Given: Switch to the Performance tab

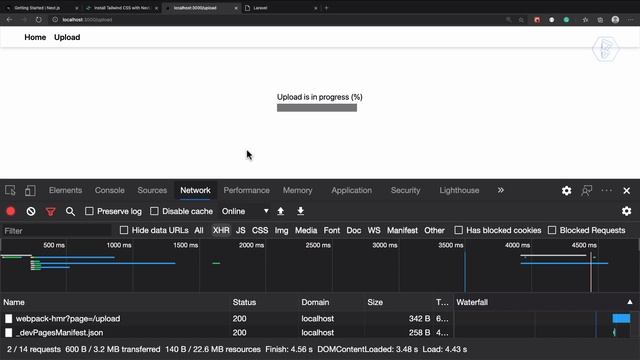Looking at the screenshot, I should point(246,190).
